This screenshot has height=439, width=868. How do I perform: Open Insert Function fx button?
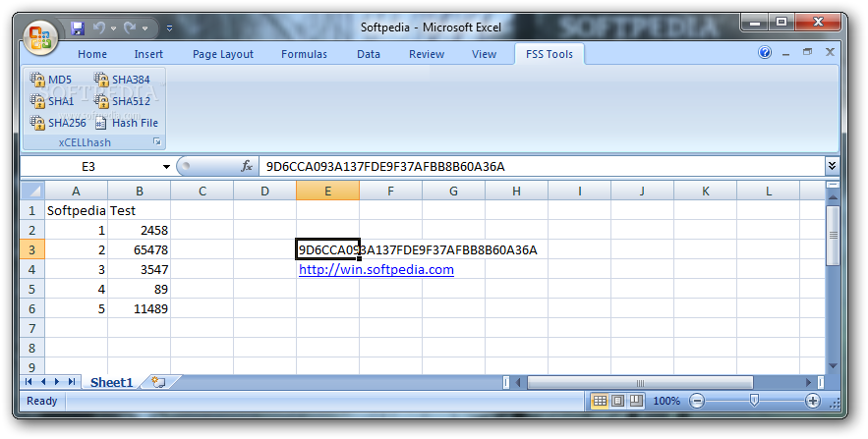point(247,166)
